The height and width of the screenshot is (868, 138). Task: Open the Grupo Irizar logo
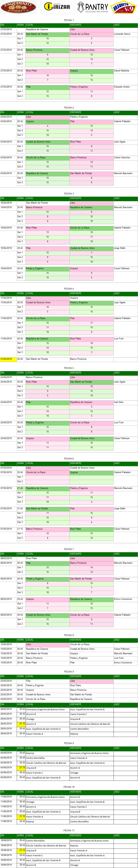[58, 7]
